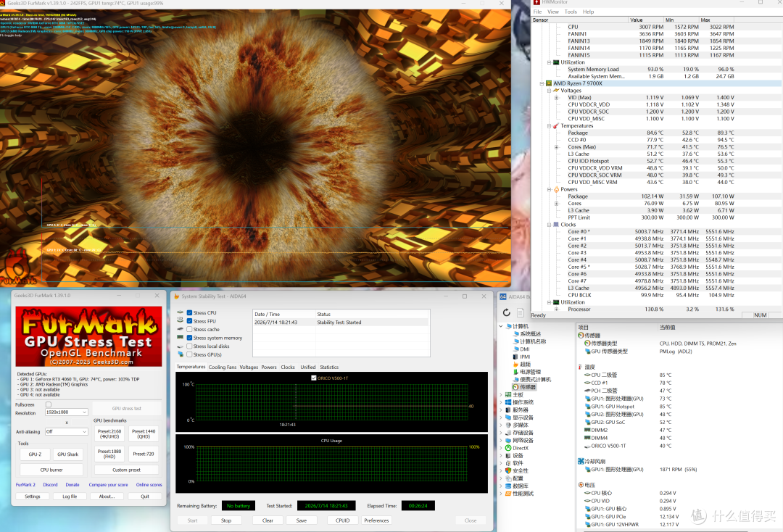Click the 软件 icon in AIDA64 tree
This screenshot has width=783, height=532.
click(508, 463)
